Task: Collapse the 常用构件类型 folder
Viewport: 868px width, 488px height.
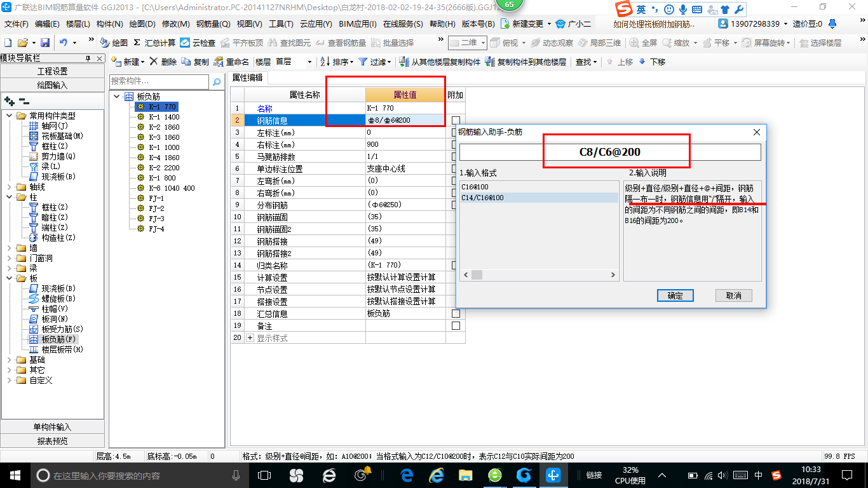Action: pos(10,116)
